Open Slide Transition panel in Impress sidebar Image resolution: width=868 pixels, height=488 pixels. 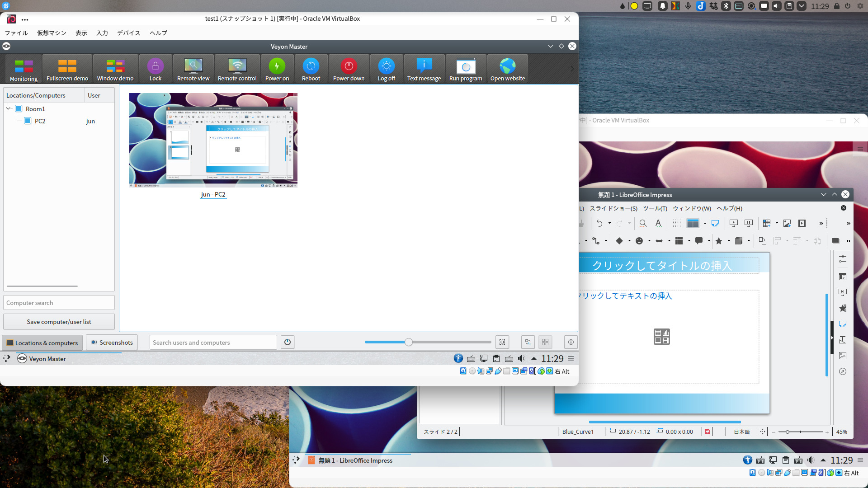tap(843, 292)
